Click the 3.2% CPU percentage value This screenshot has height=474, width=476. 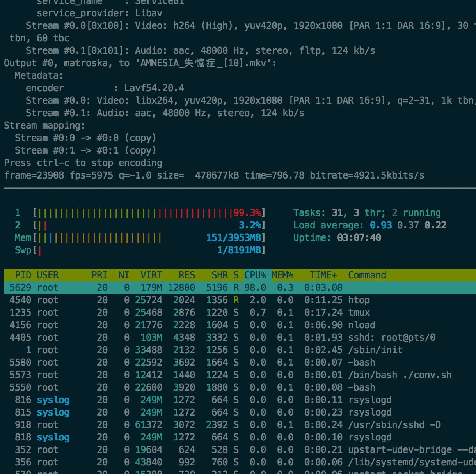click(x=250, y=225)
